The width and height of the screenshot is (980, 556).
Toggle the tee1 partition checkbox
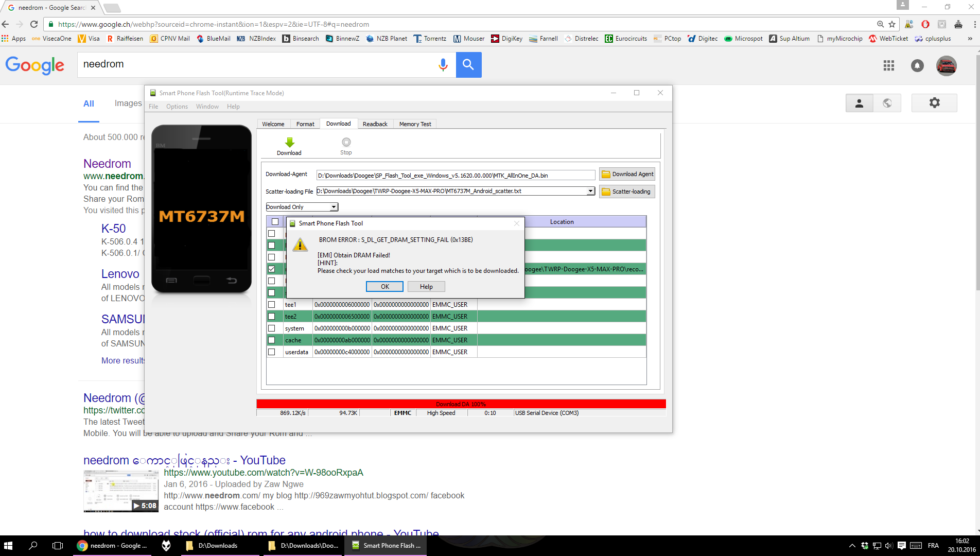coord(272,305)
